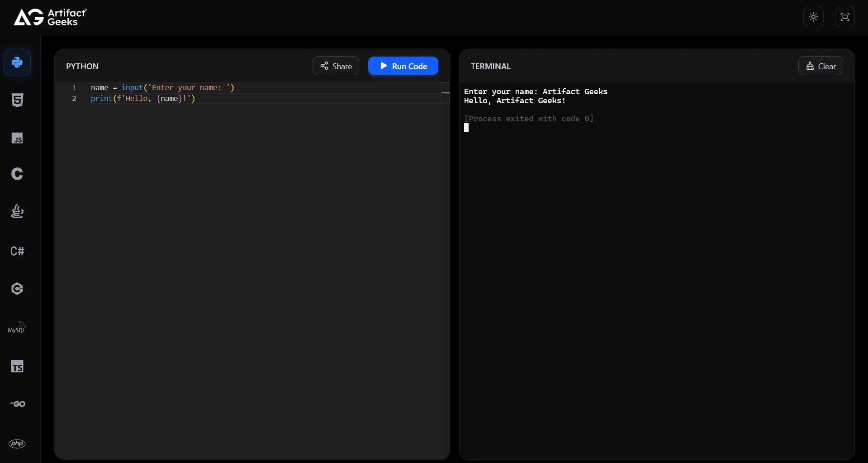Select the C language icon

(17, 174)
